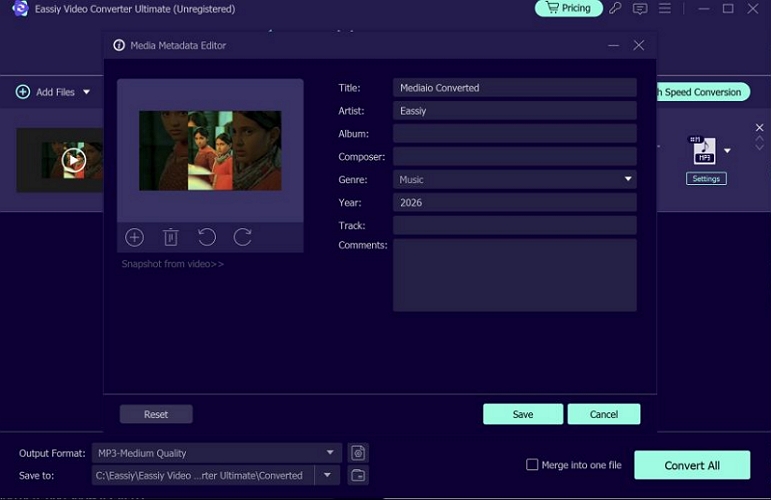
Task: Click into the Composer field
Action: (514, 157)
